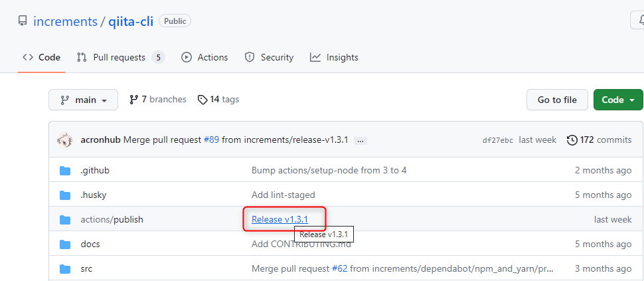Open pull request #89 link

(211, 140)
